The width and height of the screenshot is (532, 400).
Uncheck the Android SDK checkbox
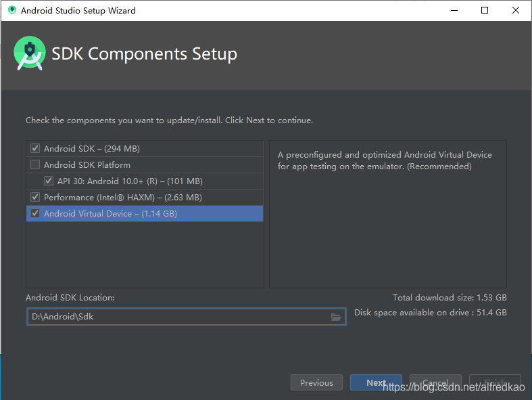[x=35, y=148]
